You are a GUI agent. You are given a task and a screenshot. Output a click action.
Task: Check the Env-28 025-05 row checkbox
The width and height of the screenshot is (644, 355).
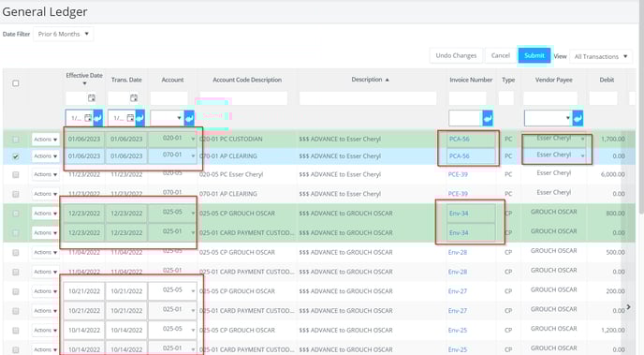pyautogui.click(x=16, y=252)
